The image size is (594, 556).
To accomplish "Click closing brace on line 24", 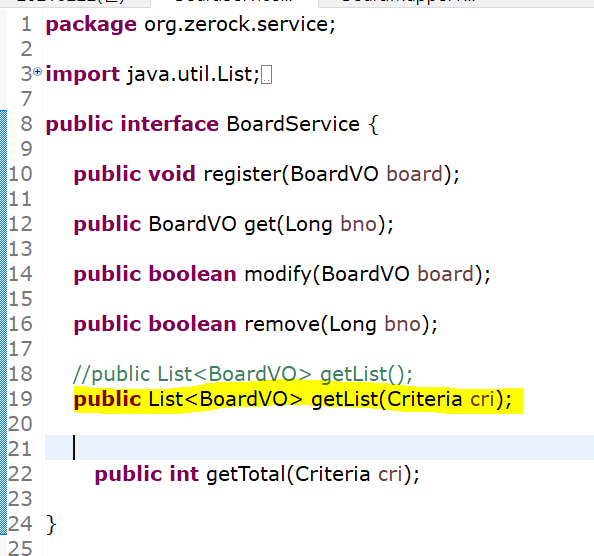I will pos(51,525).
